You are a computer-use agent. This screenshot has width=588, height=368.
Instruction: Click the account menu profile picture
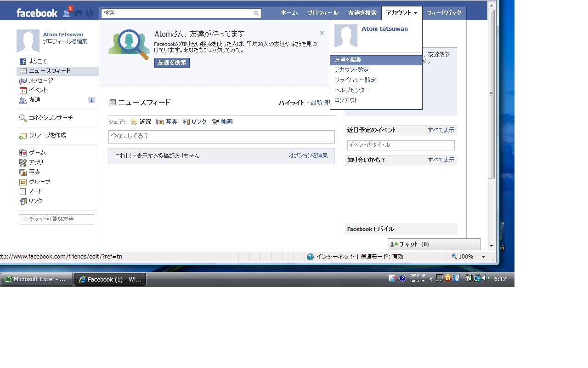coord(346,36)
